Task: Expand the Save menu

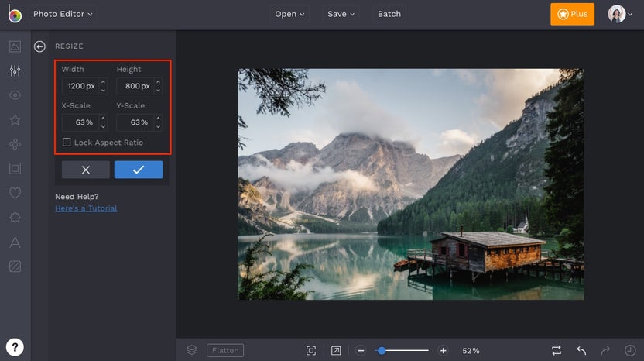Action: click(341, 14)
